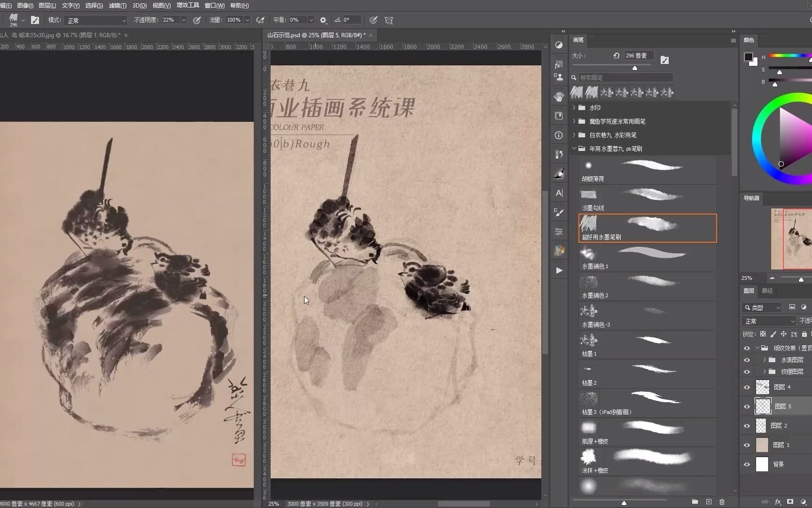Expand the 白衣巷九 水彩用笔 folder
Viewport: 812px width, 508px height.
[x=574, y=135]
